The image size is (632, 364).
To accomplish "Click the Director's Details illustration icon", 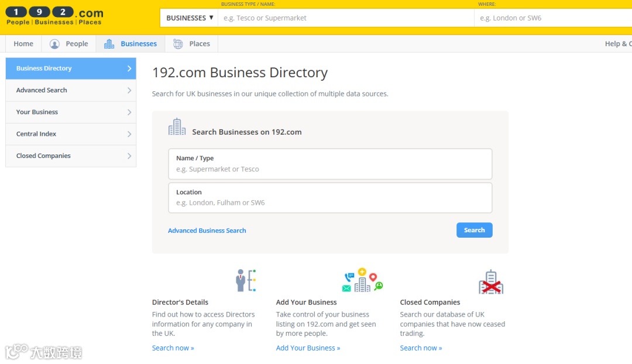I will tap(246, 280).
